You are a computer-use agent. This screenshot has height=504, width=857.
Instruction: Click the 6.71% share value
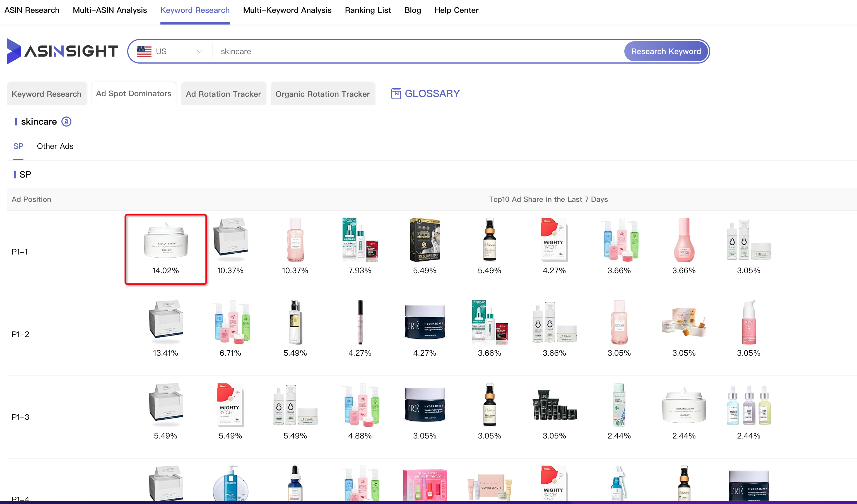pos(230,353)
